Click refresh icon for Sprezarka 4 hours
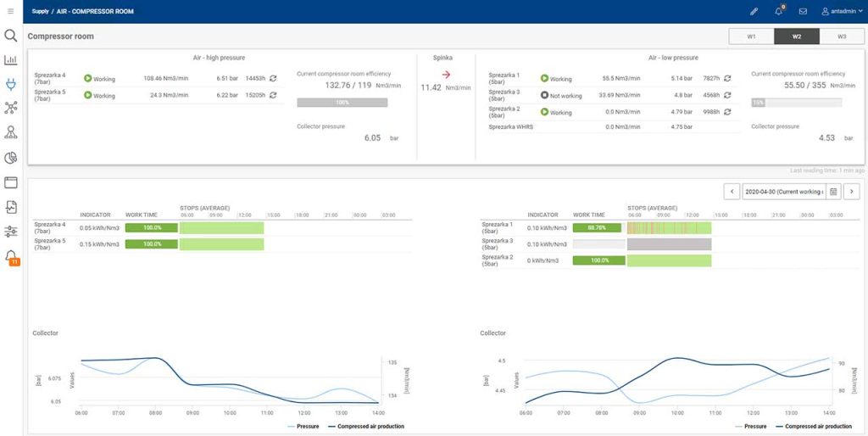 tap(273, 79)
